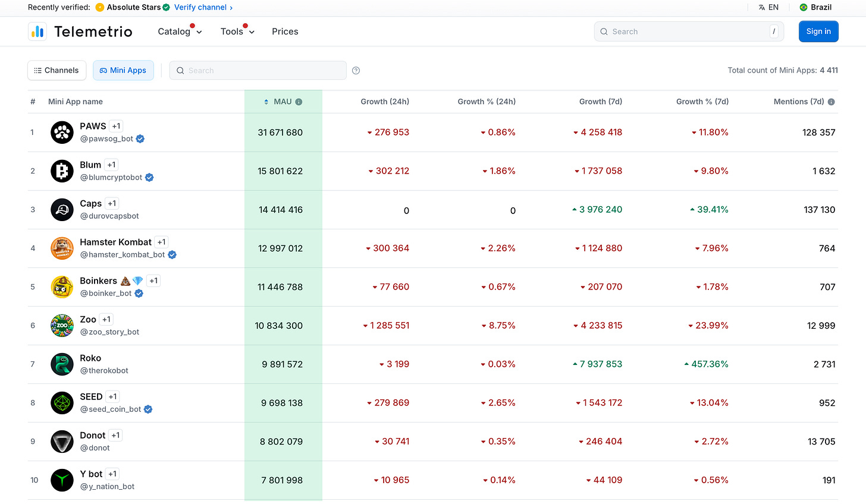Screen dimensions: 866x504
Task: Click the Sign in button
Action: tap(818, 31)
